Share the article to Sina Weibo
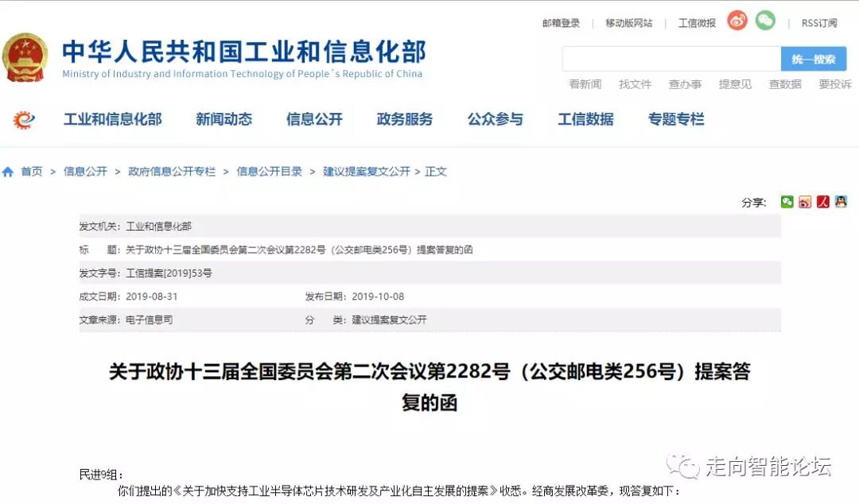This screenshot has width=859, height=504. tap(805, 202)
